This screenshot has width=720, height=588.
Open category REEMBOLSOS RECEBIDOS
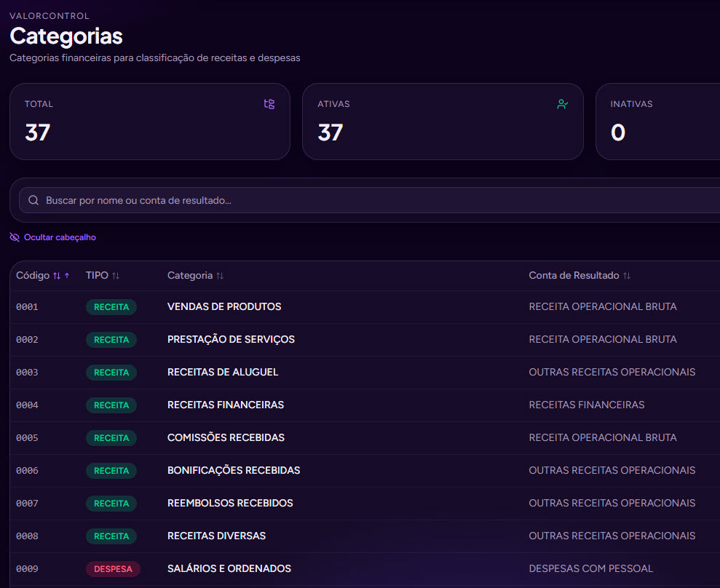230,503
